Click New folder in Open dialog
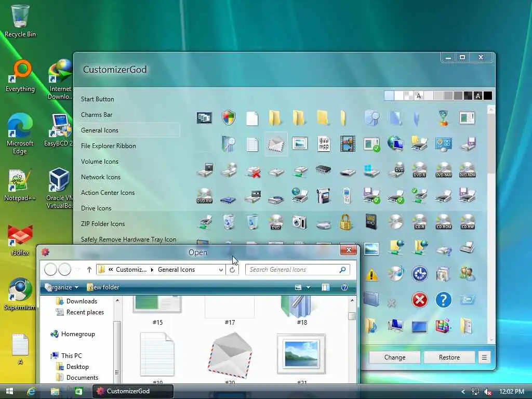 [x=103, y=287]
